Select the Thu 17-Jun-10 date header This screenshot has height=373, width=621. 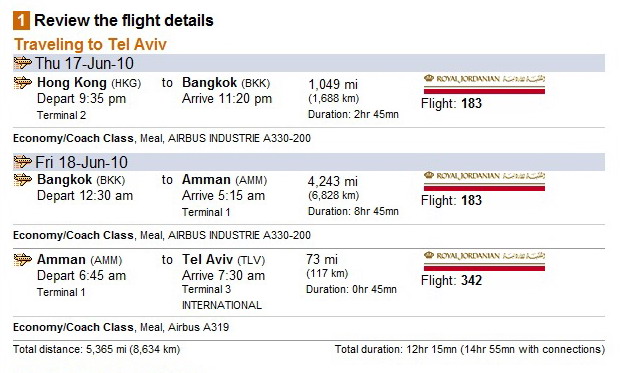(84, 63)
